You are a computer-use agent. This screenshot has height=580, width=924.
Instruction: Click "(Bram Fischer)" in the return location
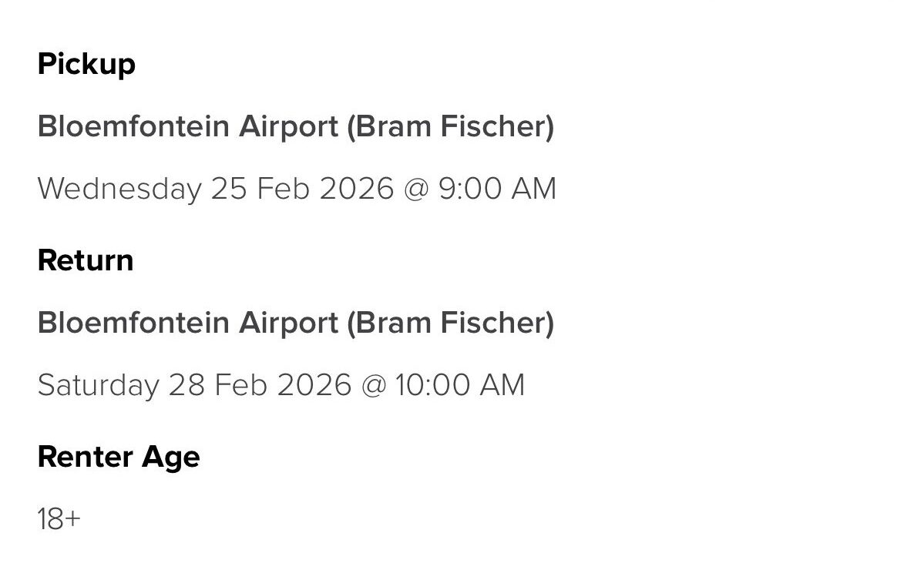[x=450, y=323]
